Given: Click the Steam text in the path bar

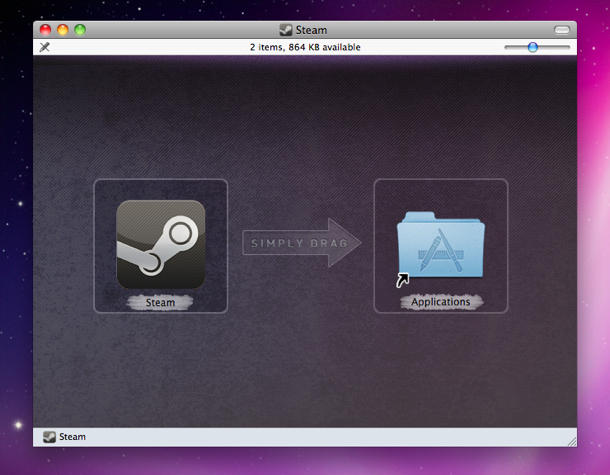Looking at the screenshot, I should 72,437.
